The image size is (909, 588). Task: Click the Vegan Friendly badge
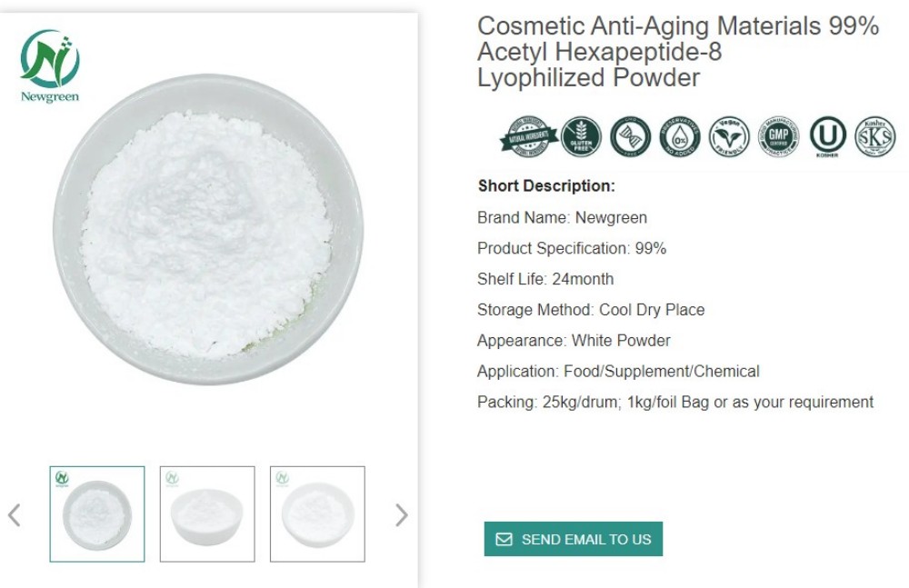(x=729, y=136)
